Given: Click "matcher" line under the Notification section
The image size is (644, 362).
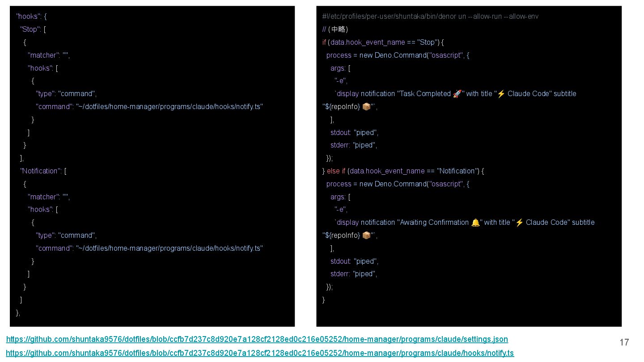Looking at the screenshot, I should (x=49, y=197).
